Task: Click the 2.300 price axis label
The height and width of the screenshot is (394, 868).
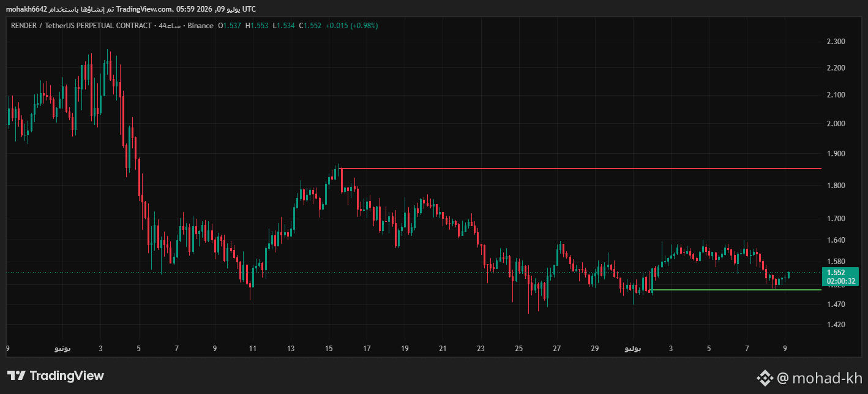Action: pos(836,42)
